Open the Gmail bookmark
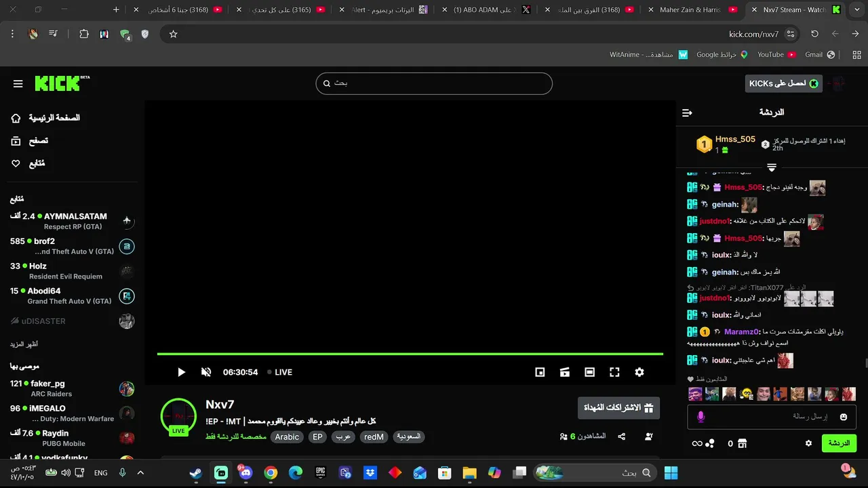Screen dimensions: 868x488 (x=819, y=54)
